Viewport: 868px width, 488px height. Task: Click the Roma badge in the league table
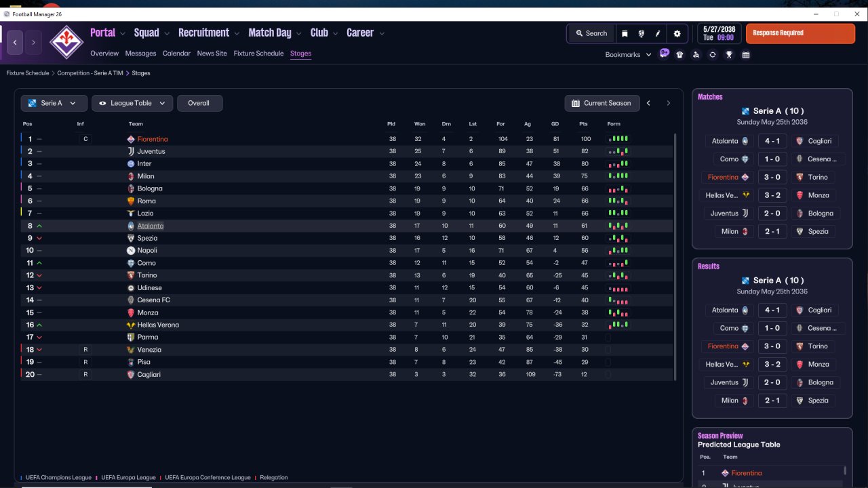(131, 201)
